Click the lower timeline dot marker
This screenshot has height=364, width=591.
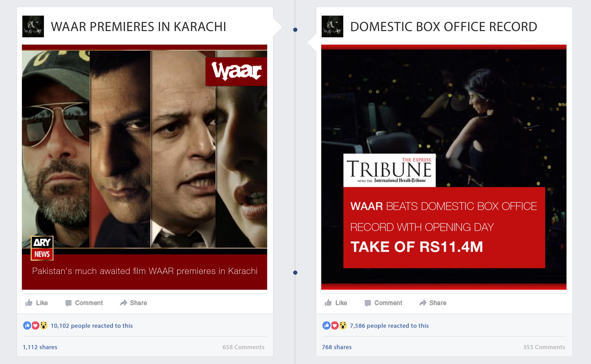pos(295,273)
